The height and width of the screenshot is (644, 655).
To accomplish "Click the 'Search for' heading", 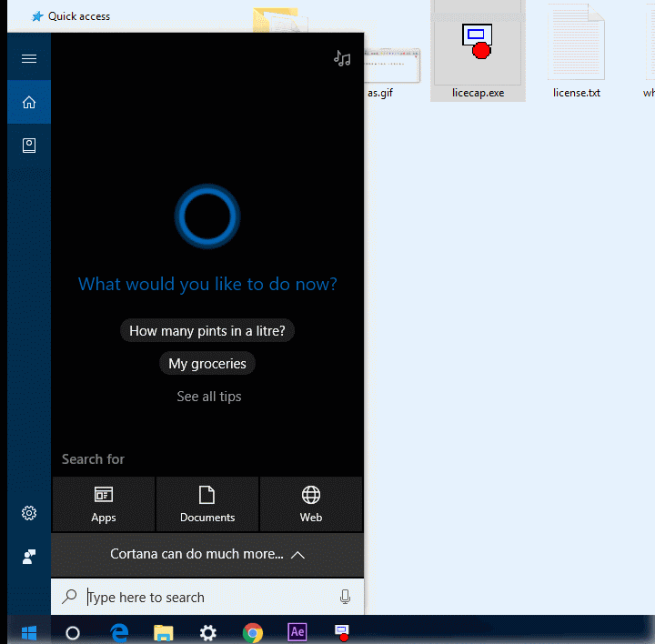I will point(93,459).
